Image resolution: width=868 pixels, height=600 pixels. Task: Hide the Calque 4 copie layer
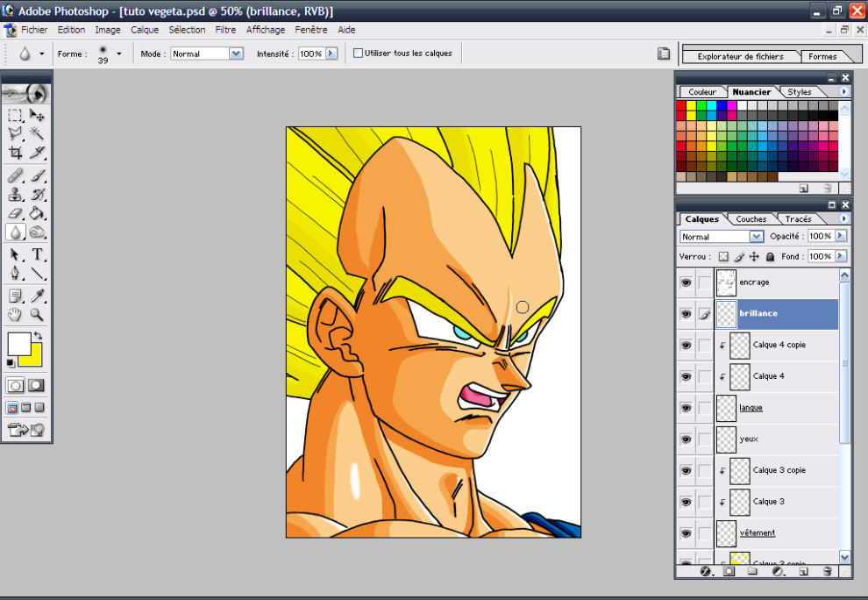click(x=686, y=345)
